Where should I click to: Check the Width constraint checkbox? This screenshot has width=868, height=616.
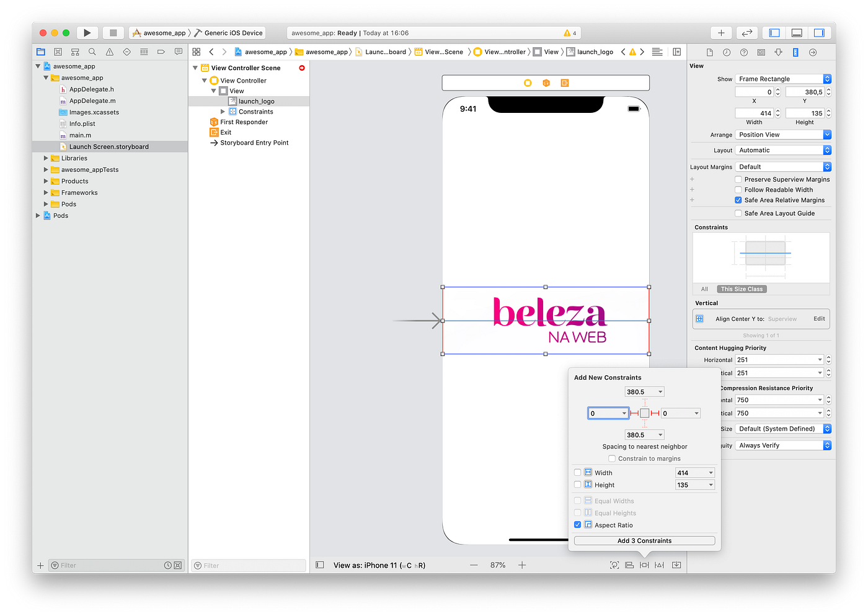[x=577, y=472]
